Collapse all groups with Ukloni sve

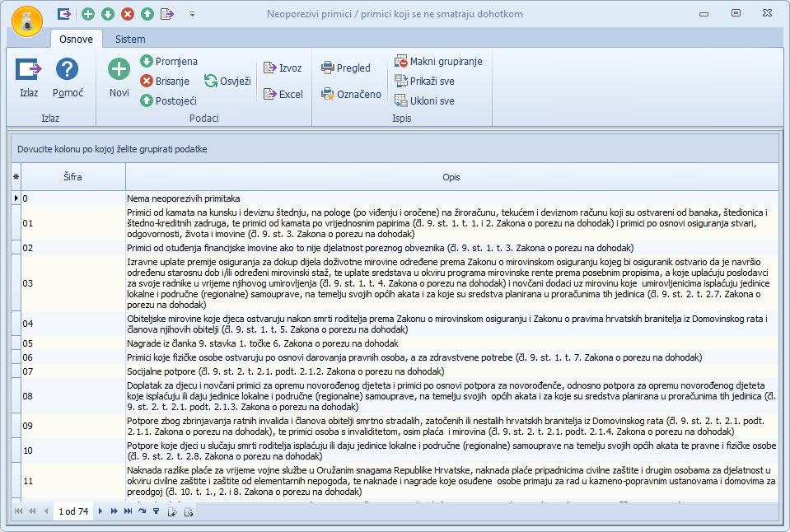424,100
